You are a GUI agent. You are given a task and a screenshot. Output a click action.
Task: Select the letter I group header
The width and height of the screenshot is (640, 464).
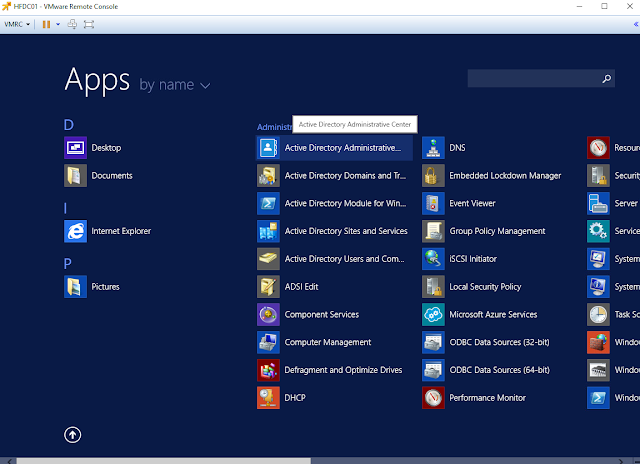pos(65,208)
